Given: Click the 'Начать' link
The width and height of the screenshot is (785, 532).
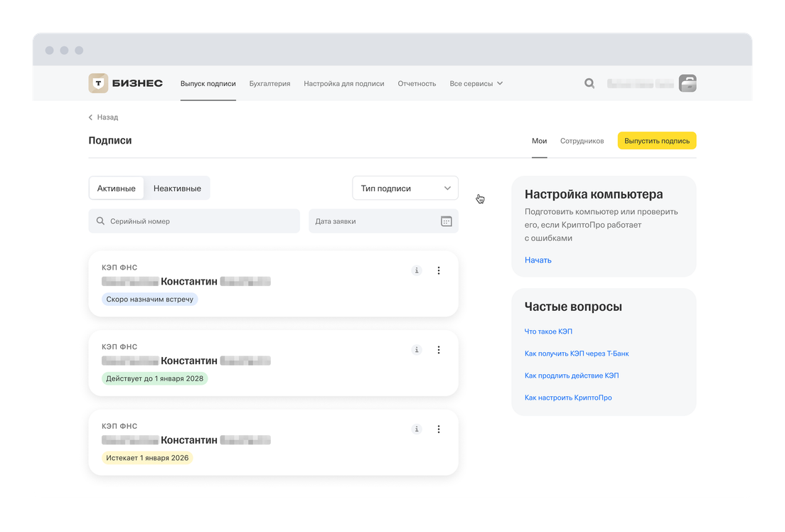Looking at the screenshot, I should click(x=538, y=260).
